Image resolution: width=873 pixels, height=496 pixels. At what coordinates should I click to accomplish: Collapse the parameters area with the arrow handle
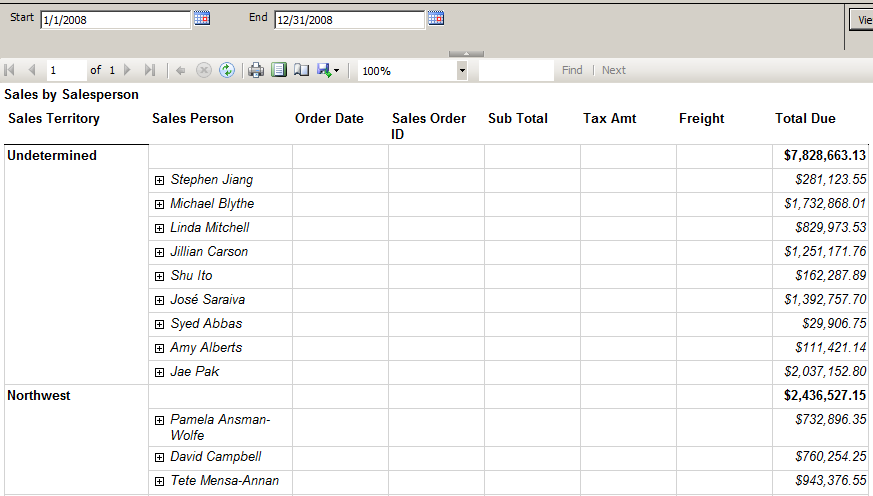tap(466, 53)
